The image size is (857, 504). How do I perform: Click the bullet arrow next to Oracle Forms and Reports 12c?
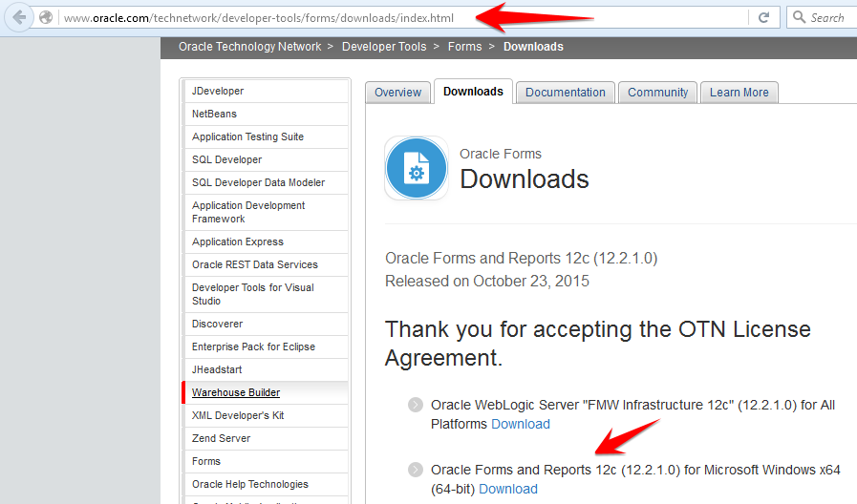click(416, 470)
